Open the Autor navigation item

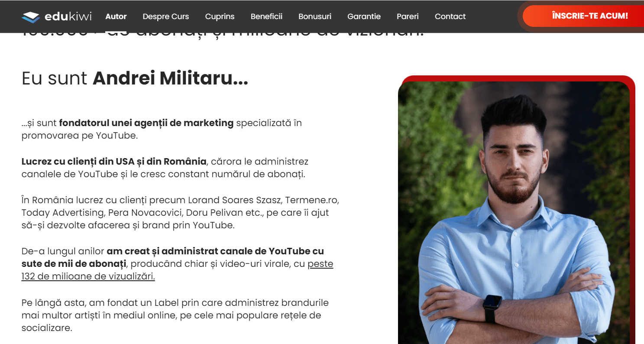tap(116, 16)
